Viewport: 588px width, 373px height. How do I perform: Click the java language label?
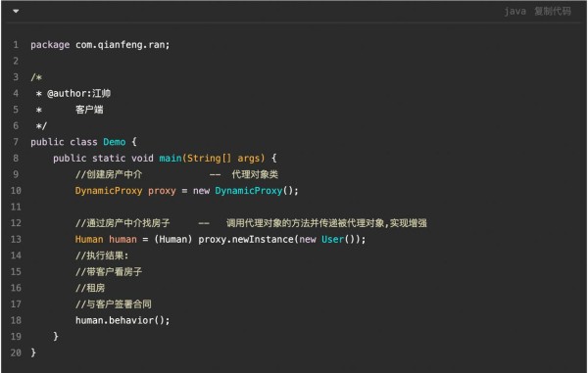[514, 12]
